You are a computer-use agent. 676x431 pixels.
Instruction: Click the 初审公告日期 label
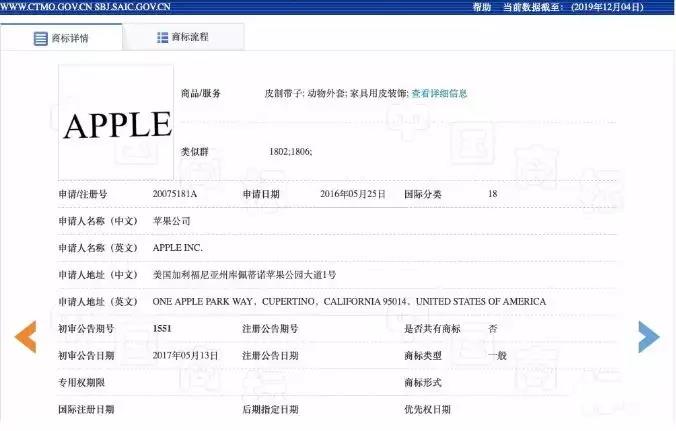[x=86, y=356]
